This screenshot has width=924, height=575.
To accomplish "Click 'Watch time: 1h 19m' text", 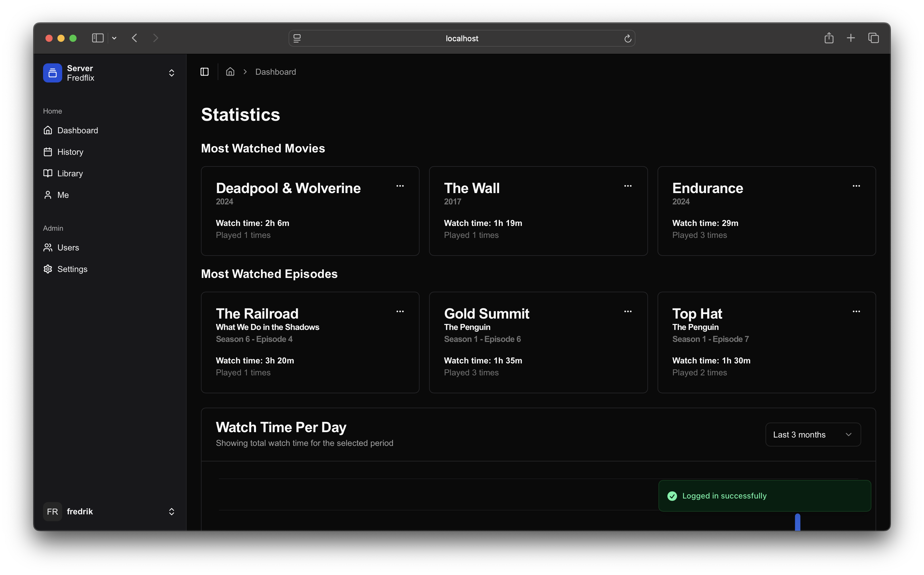I will (x=483, y=223).
